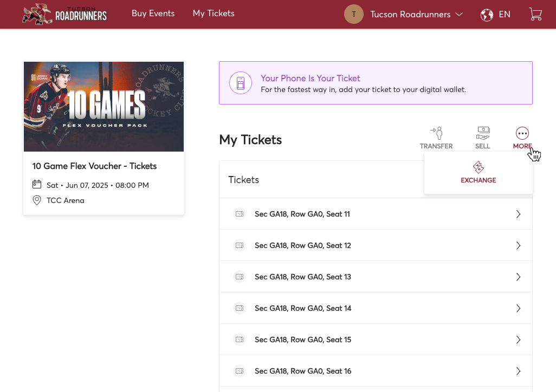Click the Your Phone Is Your Ticket heading

point(311,79)
